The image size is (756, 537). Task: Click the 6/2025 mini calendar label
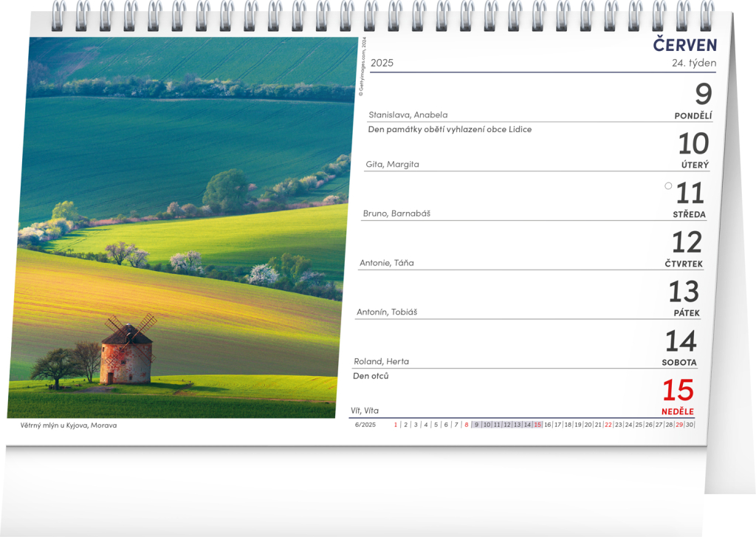coord(365,425)
